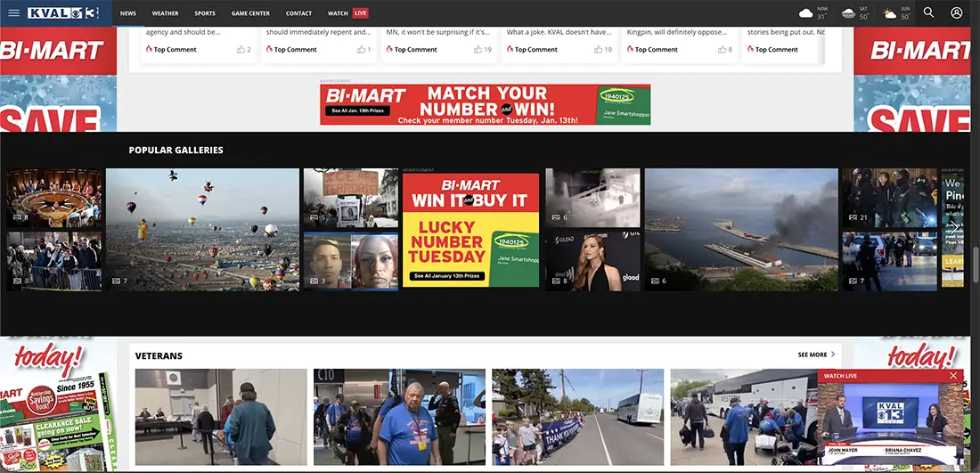Click the left Bi-Mart Save side ad
The image size is (980, 473).
tap(58, 79)
